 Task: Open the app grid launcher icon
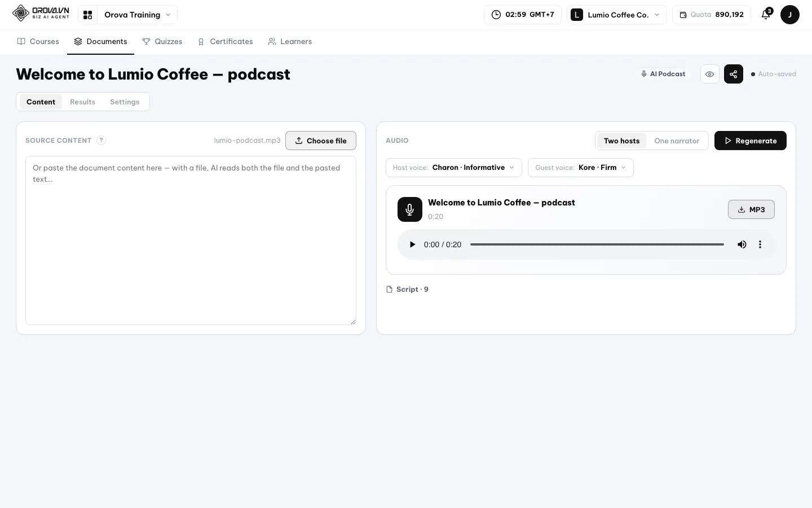click(87, 15)
